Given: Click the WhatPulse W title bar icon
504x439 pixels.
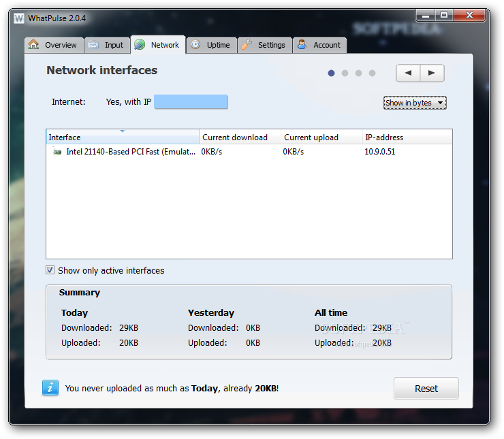Looking at the screenshot, I should pos(19,18).
